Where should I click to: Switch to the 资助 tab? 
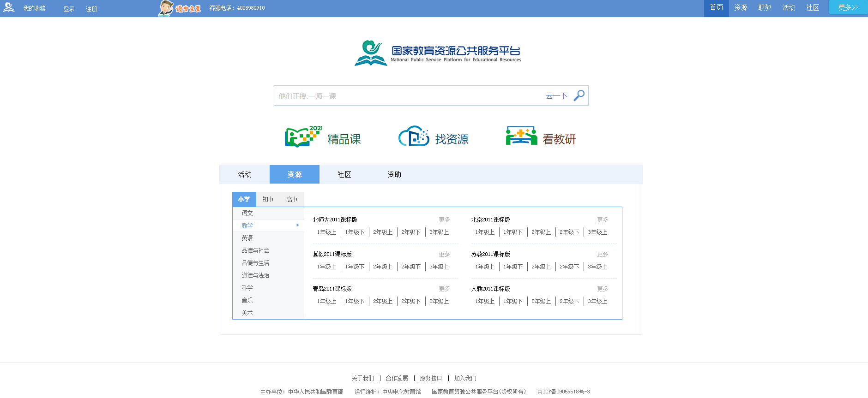tap(394, 174)
